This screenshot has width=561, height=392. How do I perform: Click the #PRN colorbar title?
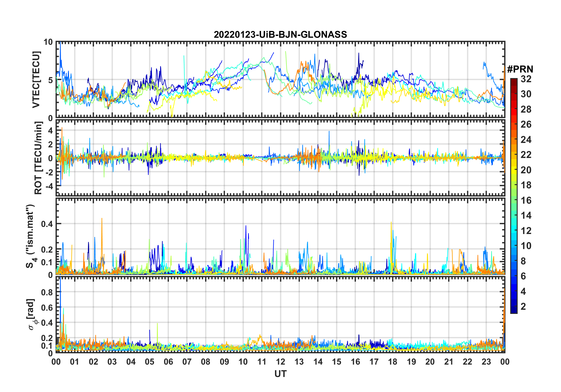pos(520,69)
